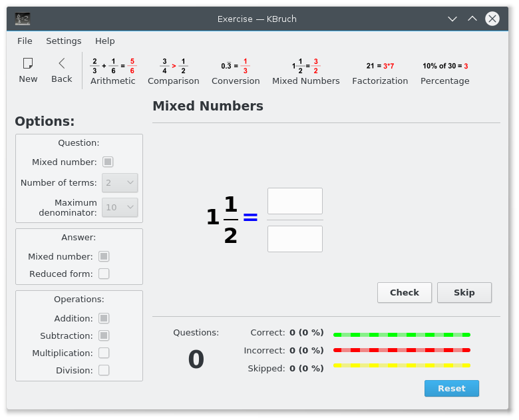Image resolution: width=519 pixels, height=420 pixels.
Task: Open the Arithmetic exercise
Action: [x=113, y=71]
